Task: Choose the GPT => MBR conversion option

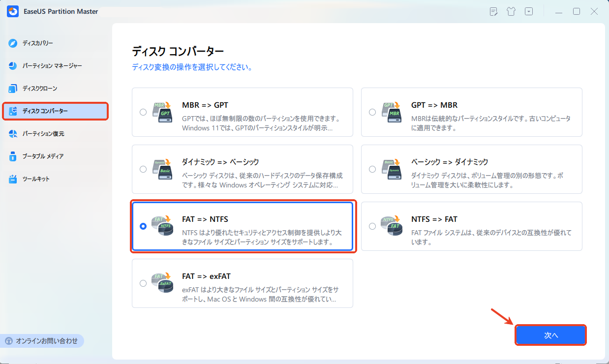Action: point(372,112)
